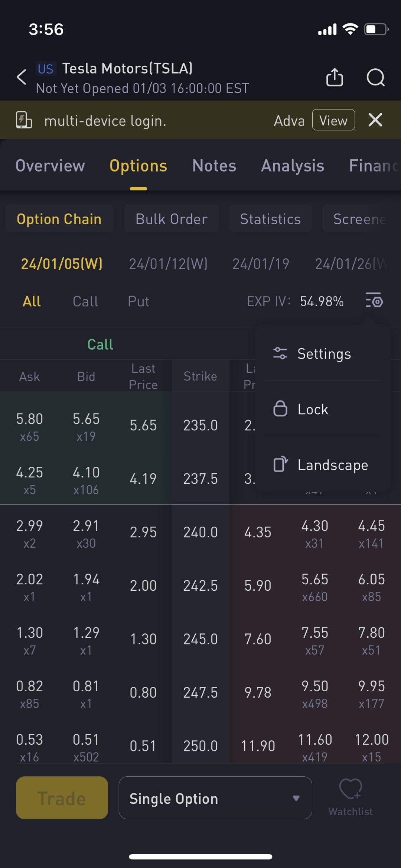Tap the back arrow beside Tesla Motors
Screen dimensions: 401x868
[22, 77]
